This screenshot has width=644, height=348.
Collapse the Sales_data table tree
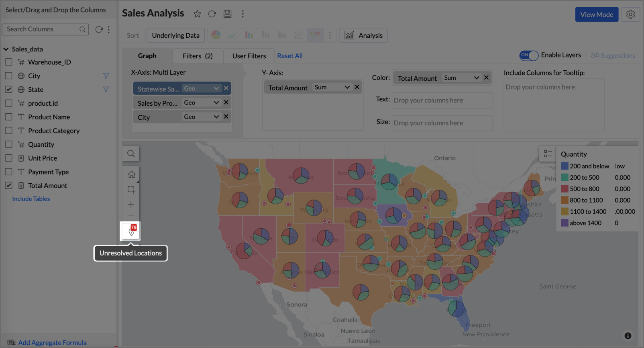click(x=6, y=49)
